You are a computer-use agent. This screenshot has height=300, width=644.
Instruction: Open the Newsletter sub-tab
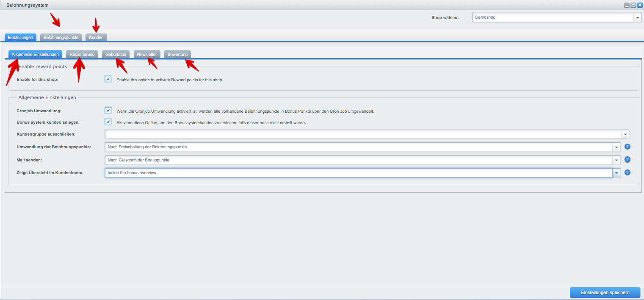click(147, 54)
